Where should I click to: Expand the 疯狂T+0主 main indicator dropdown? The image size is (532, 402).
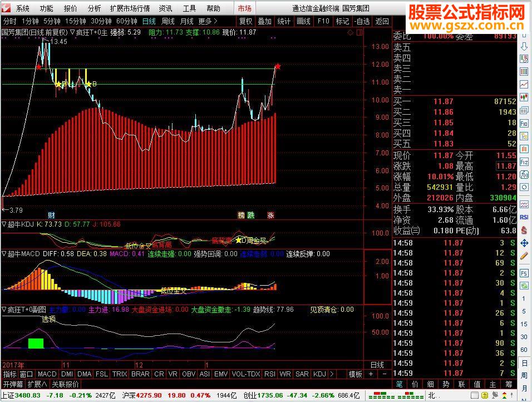(72, 33)
